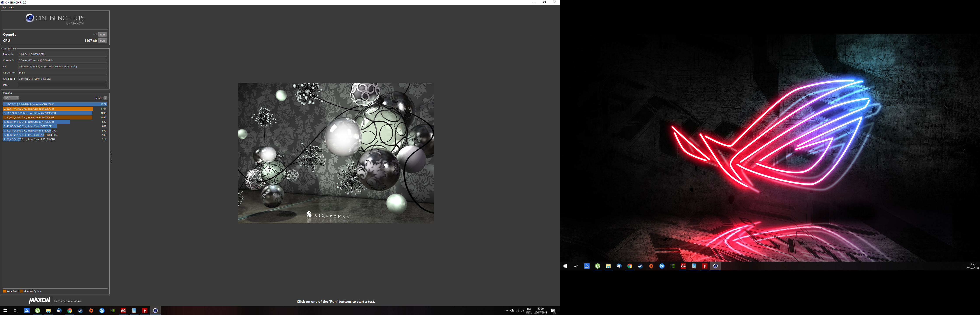This screenshot has height=315, width=980.
Task: Open the File menu
Action: click(x=4, y=8)
